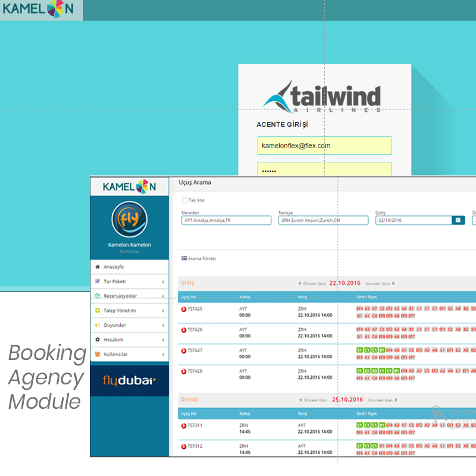Expand the Hesabım menu chevron
Viewport: 476px width, 476px height.
pyautogui.click(x=163, y=340)
